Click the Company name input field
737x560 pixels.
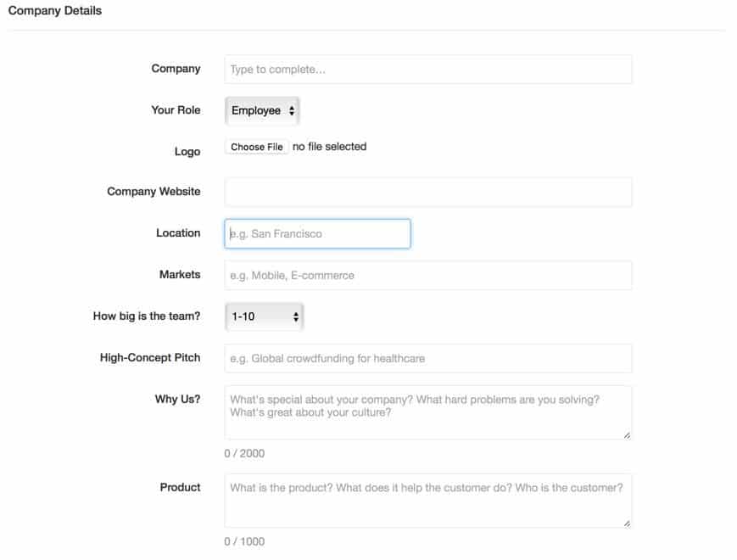(x=427, y=70)
